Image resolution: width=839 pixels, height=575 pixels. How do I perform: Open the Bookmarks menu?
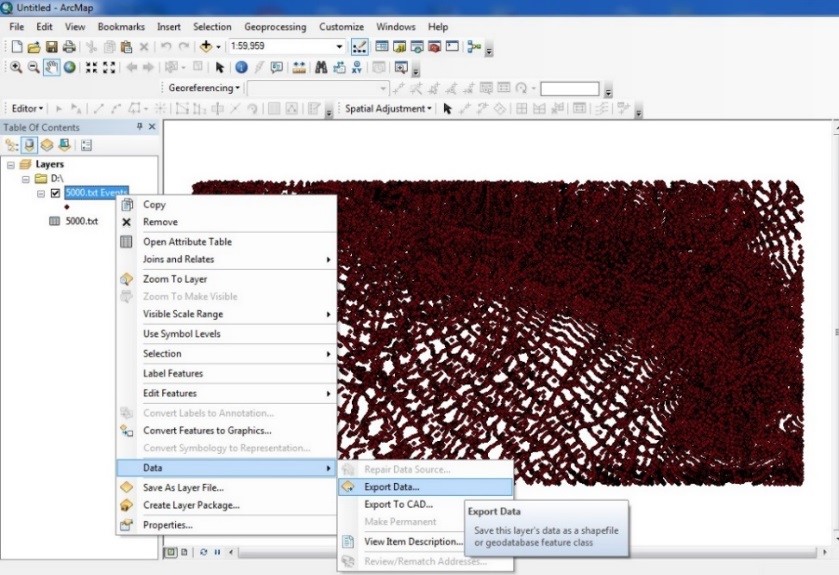(x=121, y=27)
